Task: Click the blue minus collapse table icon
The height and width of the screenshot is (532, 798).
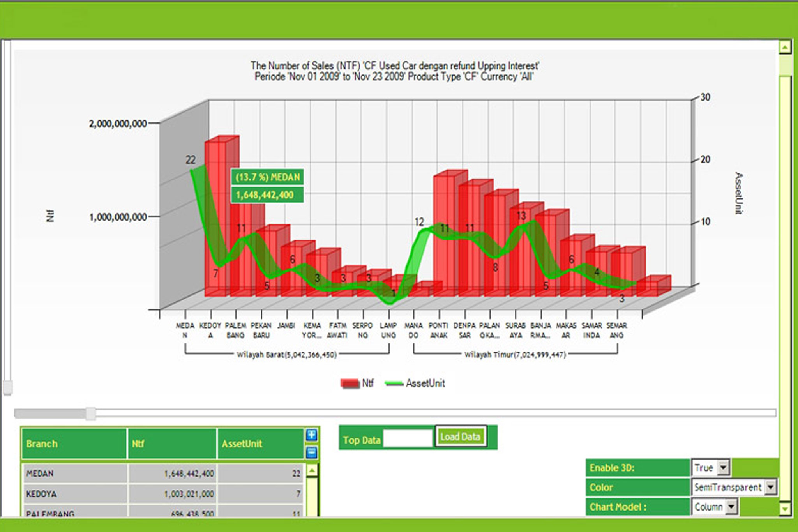Action: [x=311, y=452]
